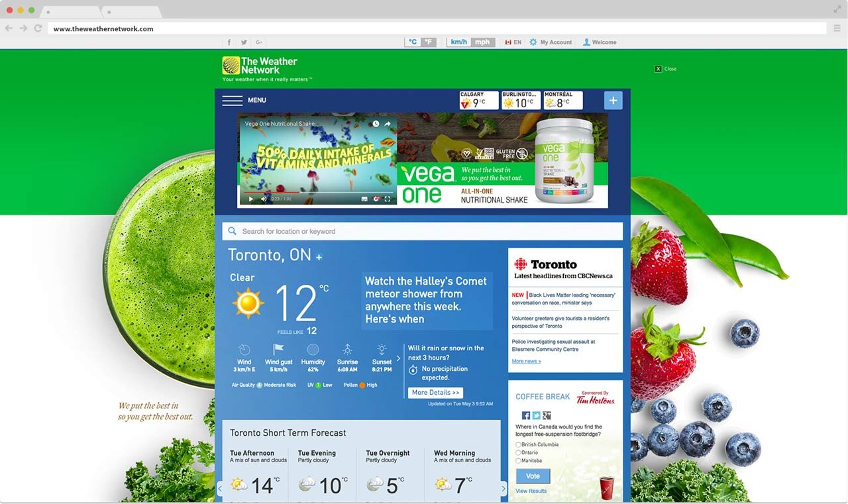Open Police investigating sexual assault headline
The height and width of the screenshot is (504, 848).
pyautogui.click(x=553, y=345)
